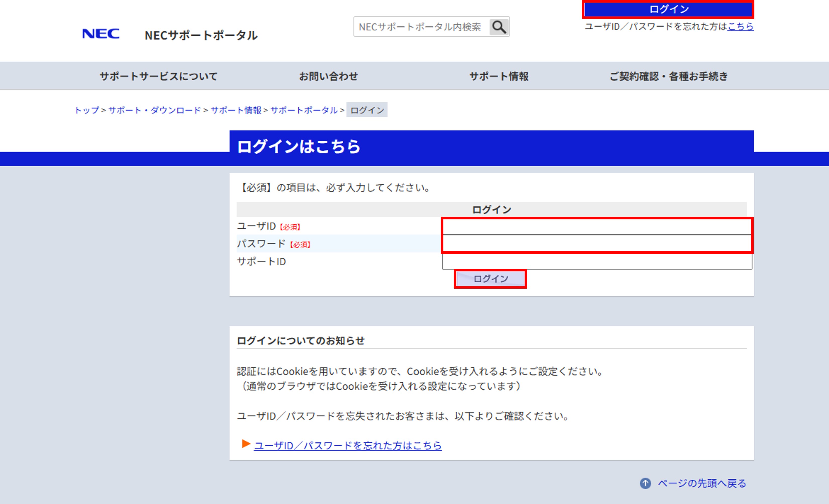Click サポートポータル in the breadcrumb trail
829x504 pixels.
click(304, 110)
